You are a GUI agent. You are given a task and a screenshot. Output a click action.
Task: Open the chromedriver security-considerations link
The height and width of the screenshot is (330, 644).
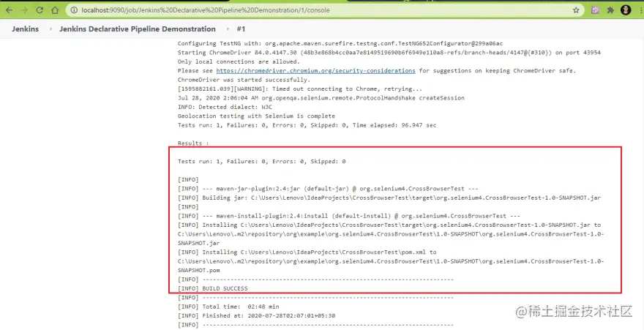pyautogui.click(x=315, y=70)
